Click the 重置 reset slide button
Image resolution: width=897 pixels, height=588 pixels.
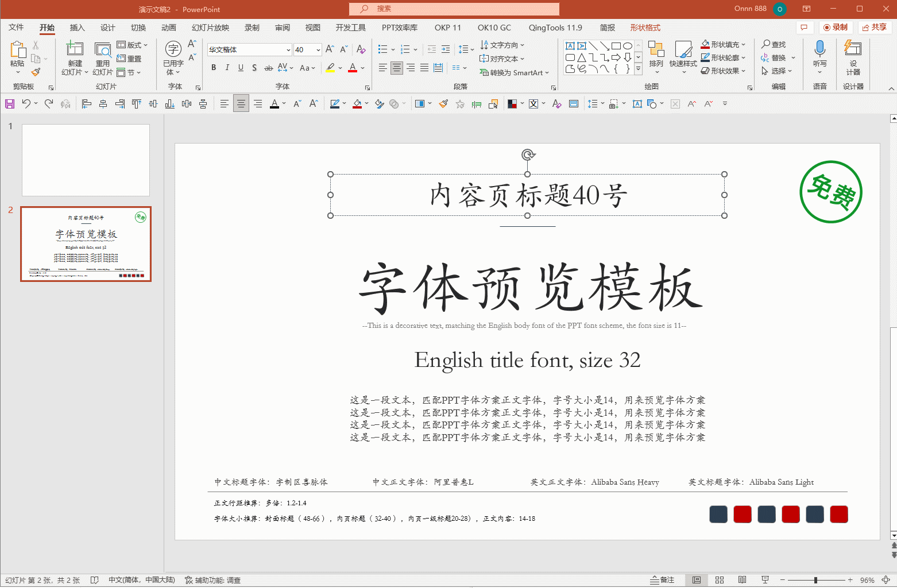click(x=129, y=59)
